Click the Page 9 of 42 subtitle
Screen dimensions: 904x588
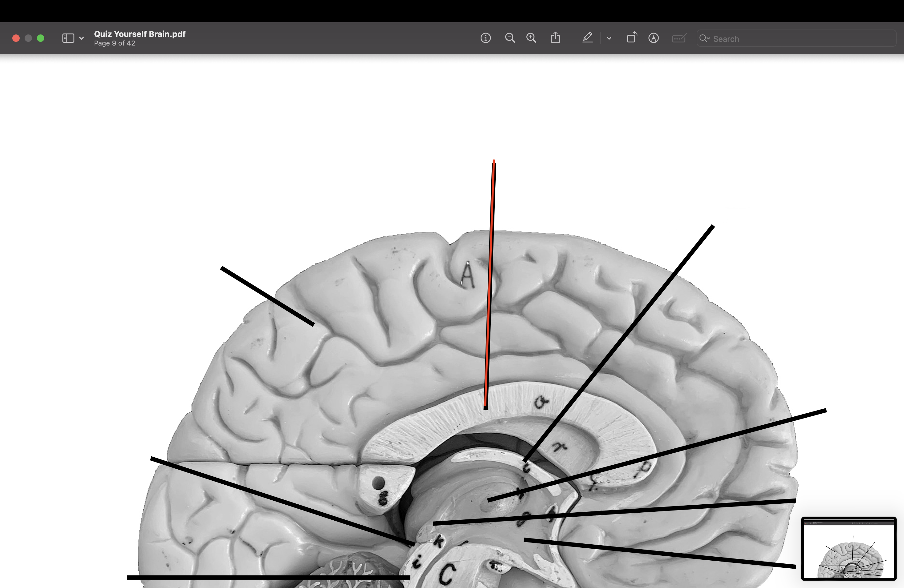click(115, 43)
